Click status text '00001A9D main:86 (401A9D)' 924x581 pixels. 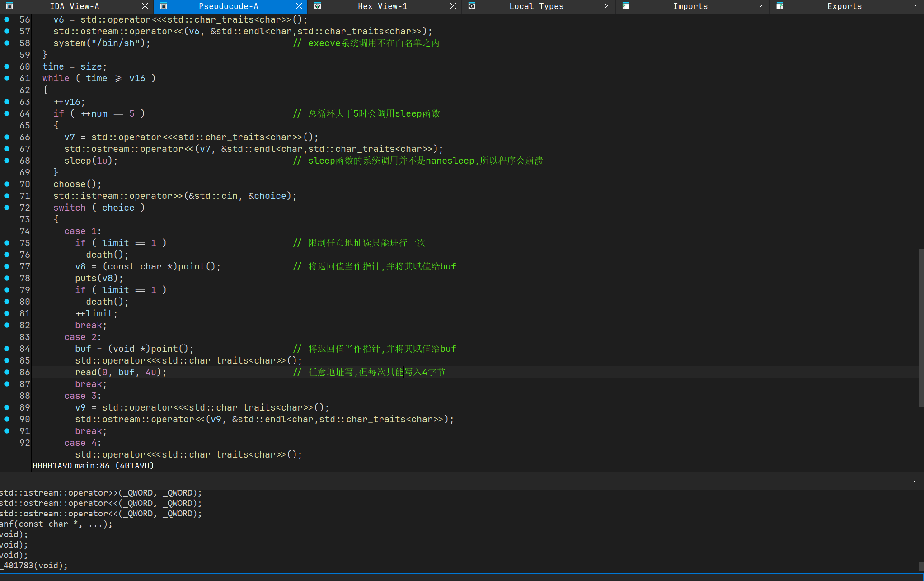click(93, 465)
